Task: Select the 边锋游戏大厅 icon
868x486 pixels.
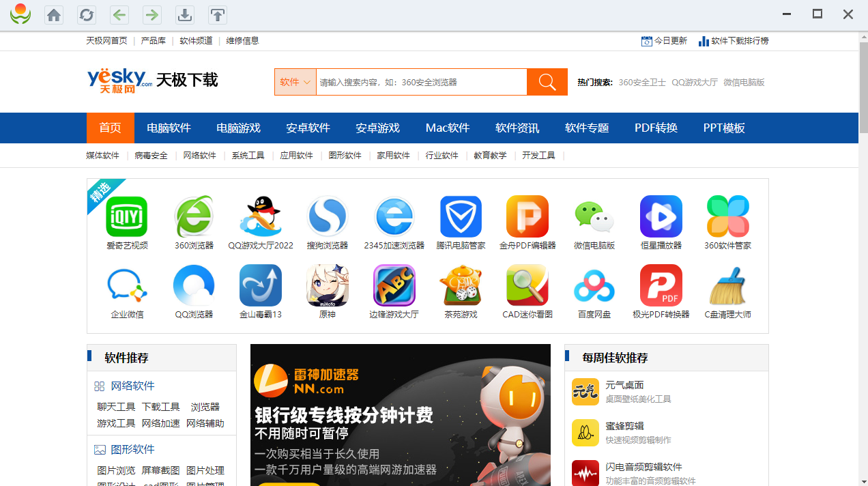Action: coord(394,285)
